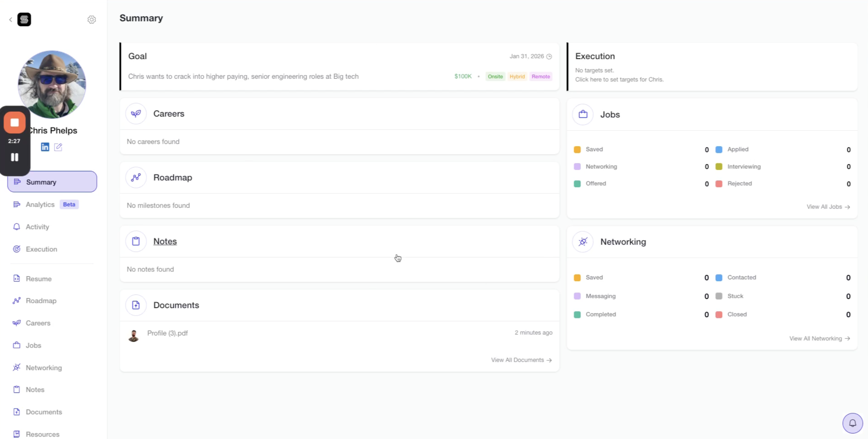Open Resume in the sidebar

coord(39,279)
